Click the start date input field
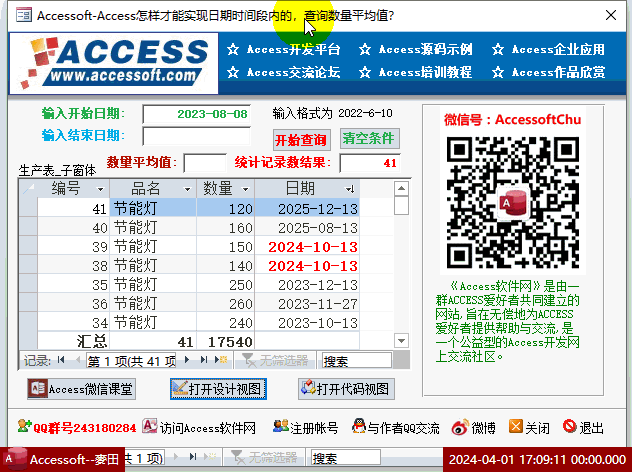Image resolution: width=632 pixels, height=472 pixels. point(196,114)
